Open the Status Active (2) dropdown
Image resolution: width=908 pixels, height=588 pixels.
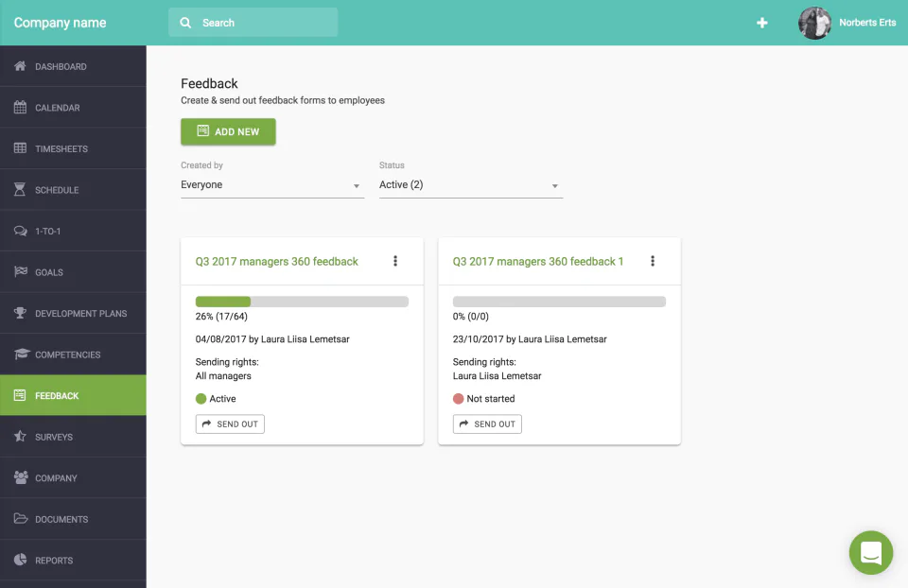click(471, 185)
